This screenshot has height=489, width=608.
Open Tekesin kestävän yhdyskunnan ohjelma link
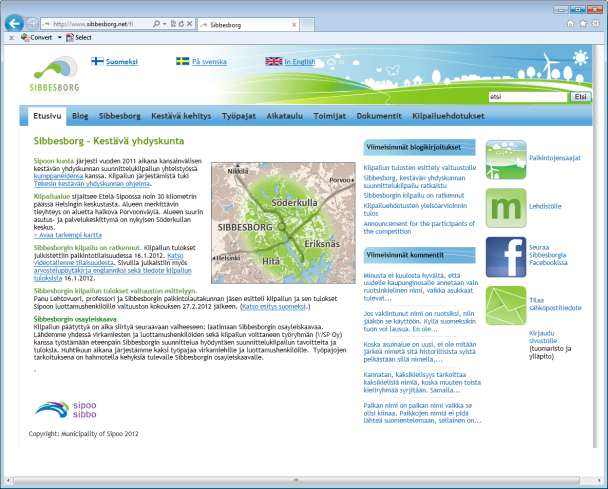(x=92, y=184)
